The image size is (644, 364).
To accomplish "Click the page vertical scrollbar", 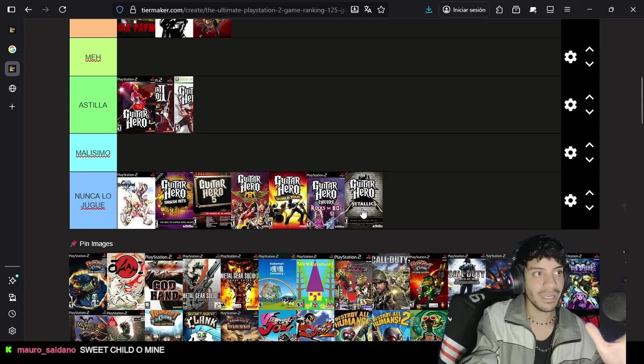I will coord(642,100).
